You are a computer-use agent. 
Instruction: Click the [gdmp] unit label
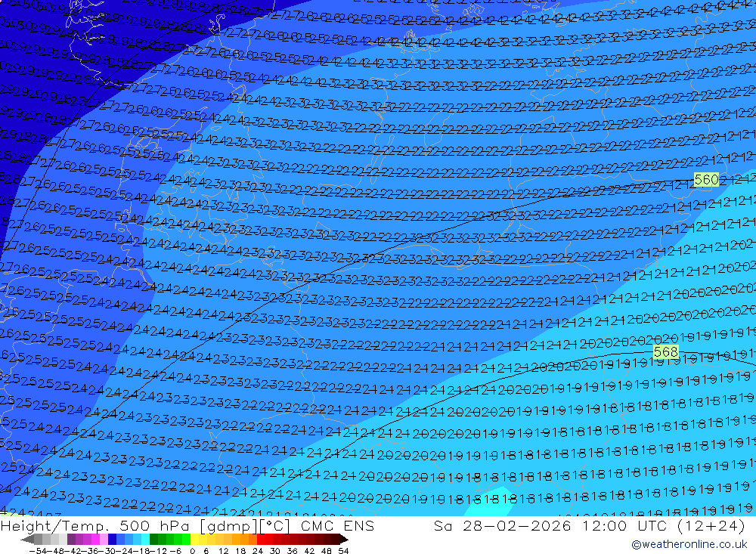coord(228,525)
